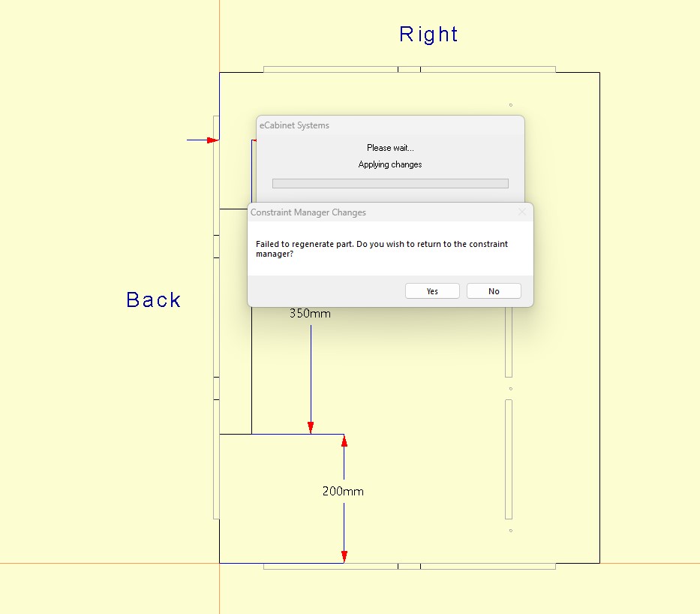
Task: Select the 200mm dimension label
Action: [x=343, y=492]
